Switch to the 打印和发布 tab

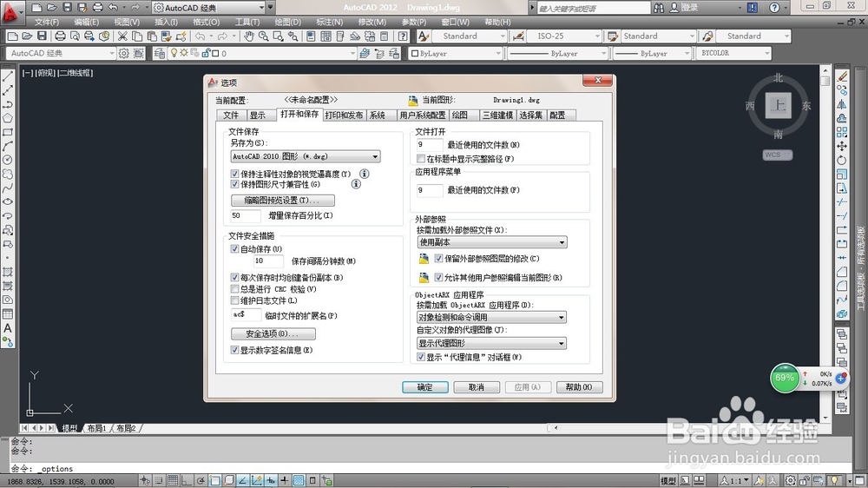344,115
